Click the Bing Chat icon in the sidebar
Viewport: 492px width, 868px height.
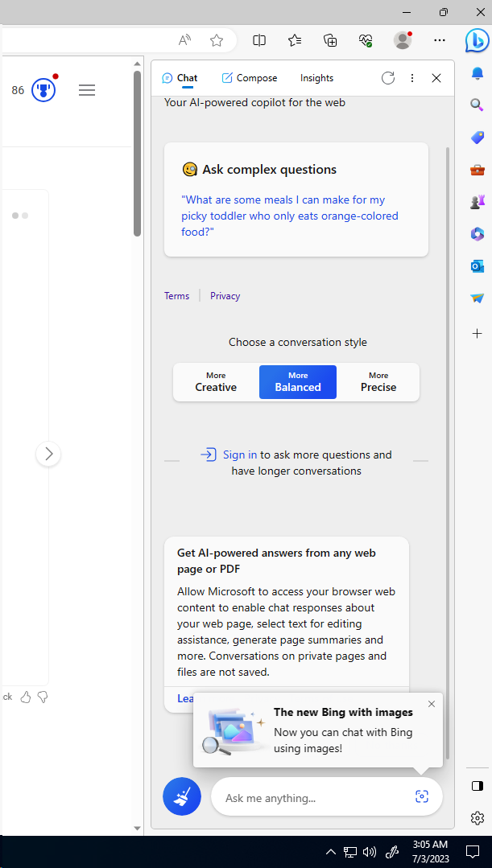(x=477, y=40)
